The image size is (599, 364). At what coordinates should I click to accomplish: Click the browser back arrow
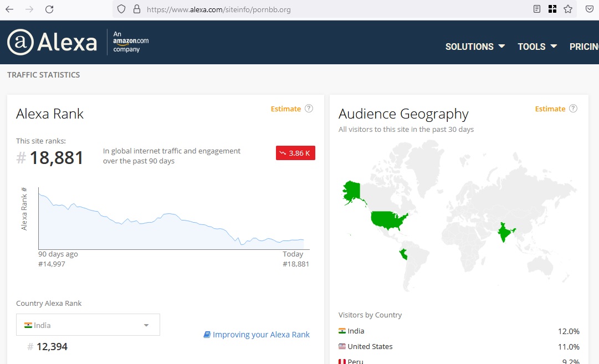click(x=9, y=9)
